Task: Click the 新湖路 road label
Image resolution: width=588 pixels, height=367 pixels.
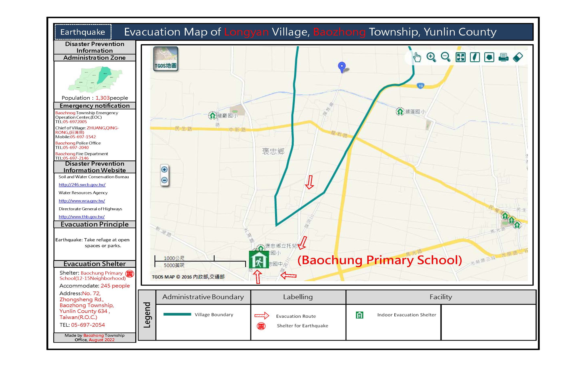Action: (x=163, y=232)
